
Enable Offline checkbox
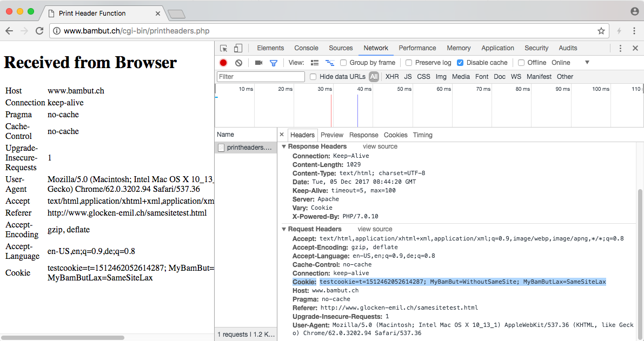(x=521, y=63)
